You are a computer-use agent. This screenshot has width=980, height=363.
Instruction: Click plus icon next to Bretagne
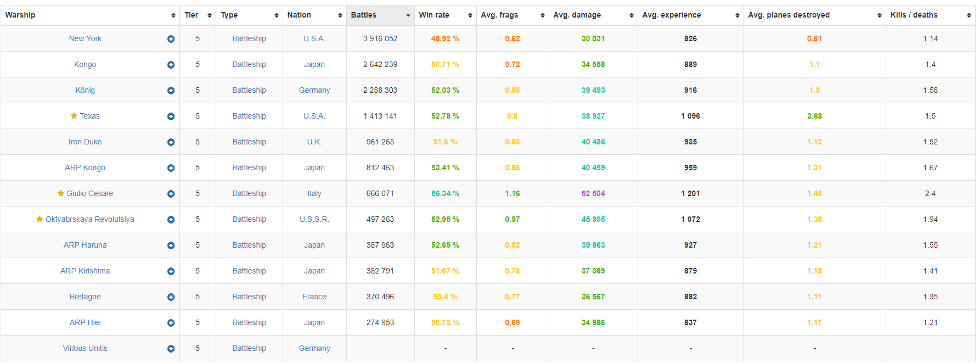pos(171,297)
